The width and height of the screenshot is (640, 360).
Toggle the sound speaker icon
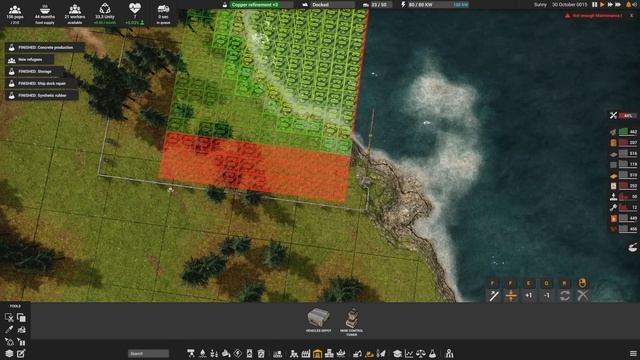pyautogui.click(x=636, y=4)
